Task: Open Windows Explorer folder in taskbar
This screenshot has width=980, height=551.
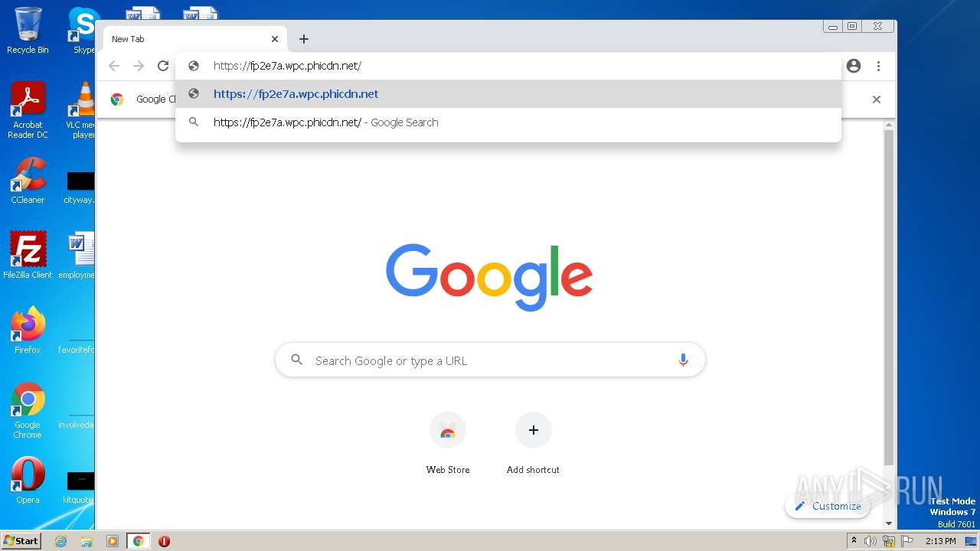Action: tap(87, 541)
